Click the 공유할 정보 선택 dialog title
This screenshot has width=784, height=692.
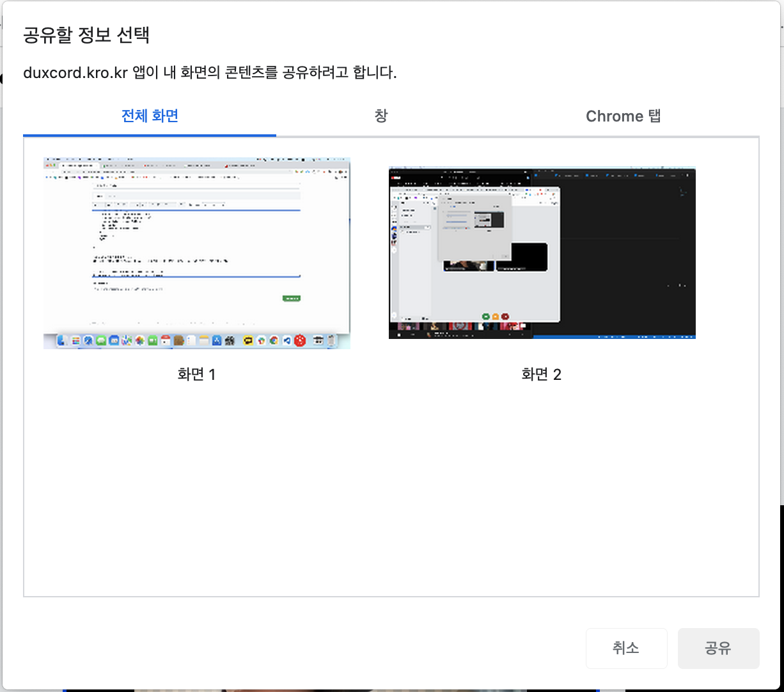click(x=86, y=35)
